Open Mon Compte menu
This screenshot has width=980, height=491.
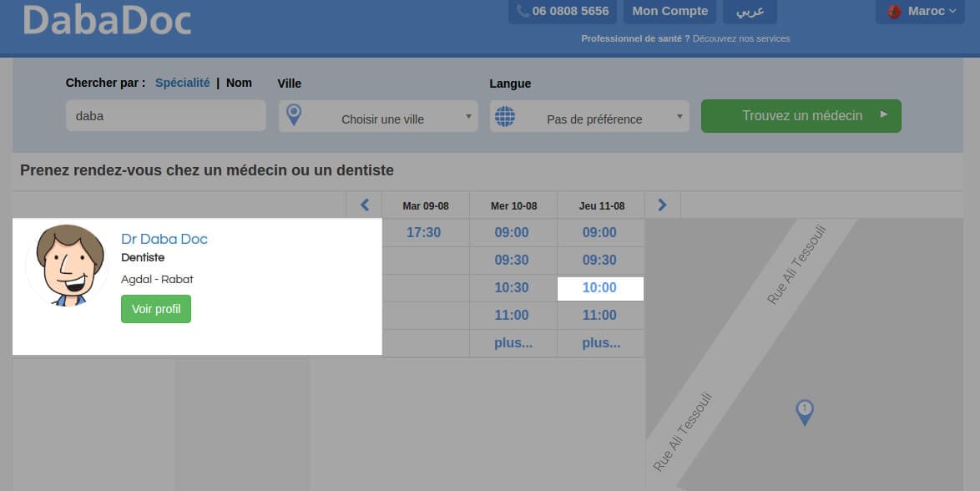coord(670,11)
